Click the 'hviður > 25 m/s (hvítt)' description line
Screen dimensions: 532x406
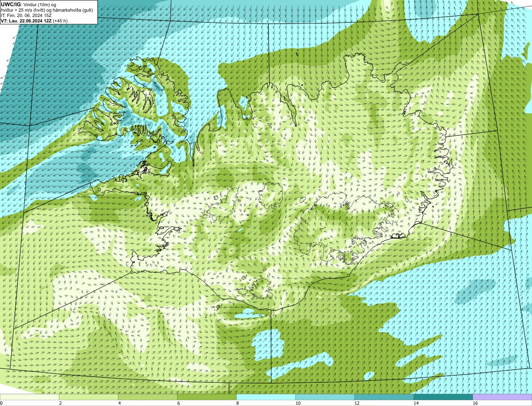point(47,10)
